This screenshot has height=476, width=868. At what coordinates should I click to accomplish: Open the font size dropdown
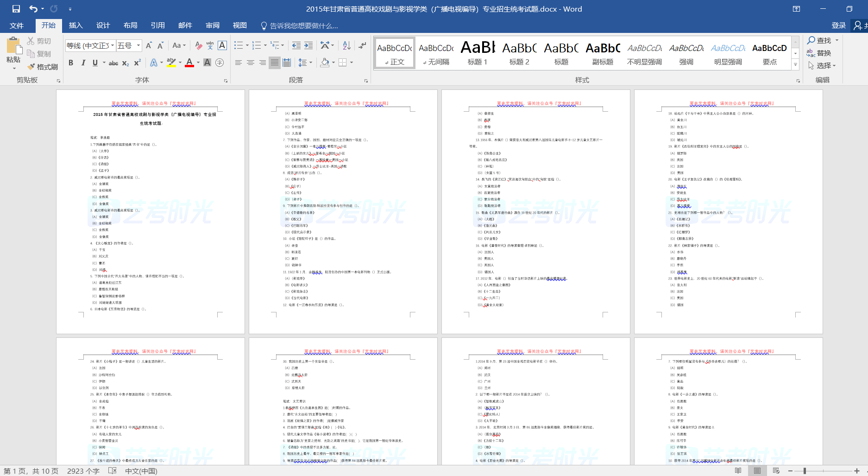click(138, 45)
